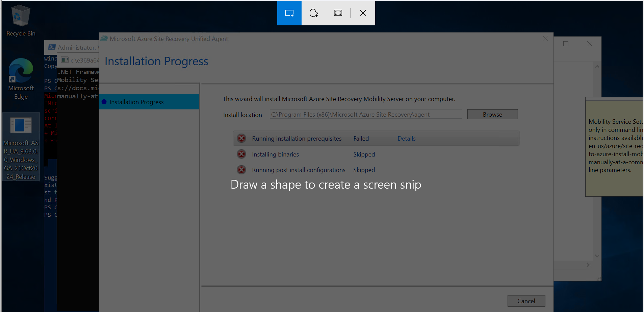Click the 'Skipped' status for Installing binaries
The width and height of the screenshot is (644, 312).
(x=364, y=154)
